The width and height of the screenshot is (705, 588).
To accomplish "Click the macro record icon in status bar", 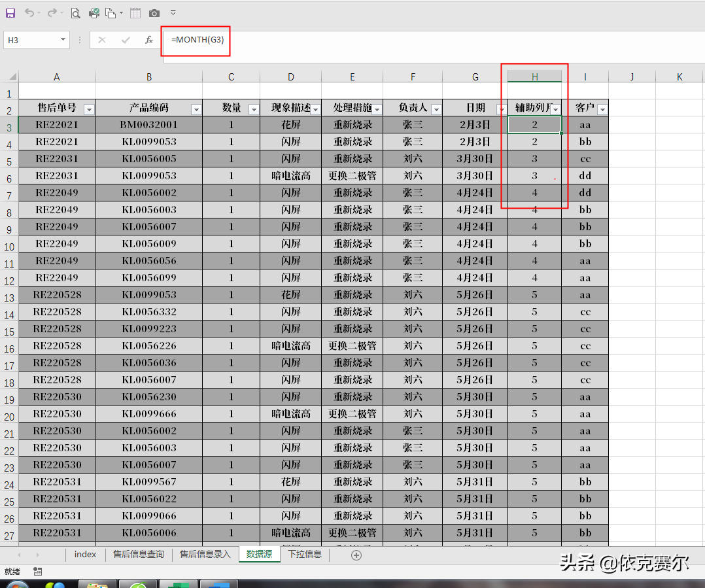I will point(38,572).
